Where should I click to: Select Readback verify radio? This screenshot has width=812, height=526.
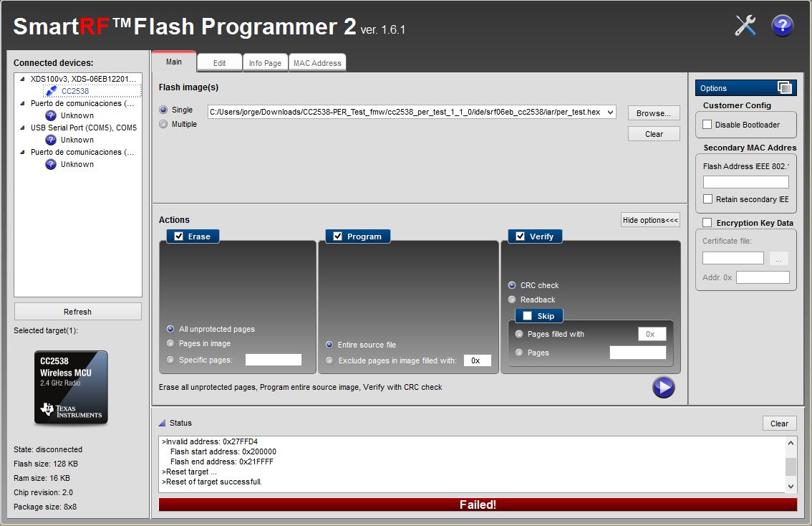click(x=512, y=300)
